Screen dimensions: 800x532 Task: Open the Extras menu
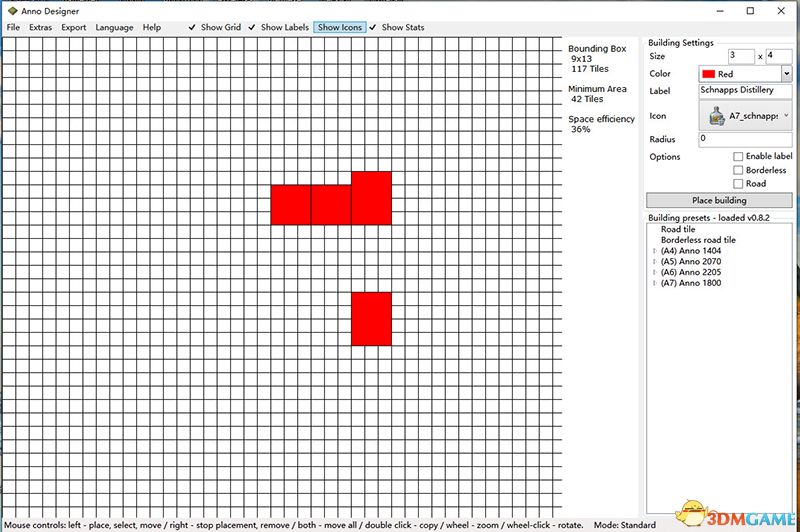point(40,28)
